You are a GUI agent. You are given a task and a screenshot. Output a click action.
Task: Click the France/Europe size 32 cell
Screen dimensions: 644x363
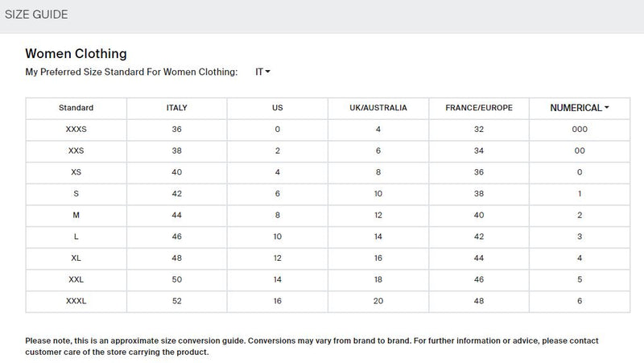pyautogui.click(x=479, y=130)
